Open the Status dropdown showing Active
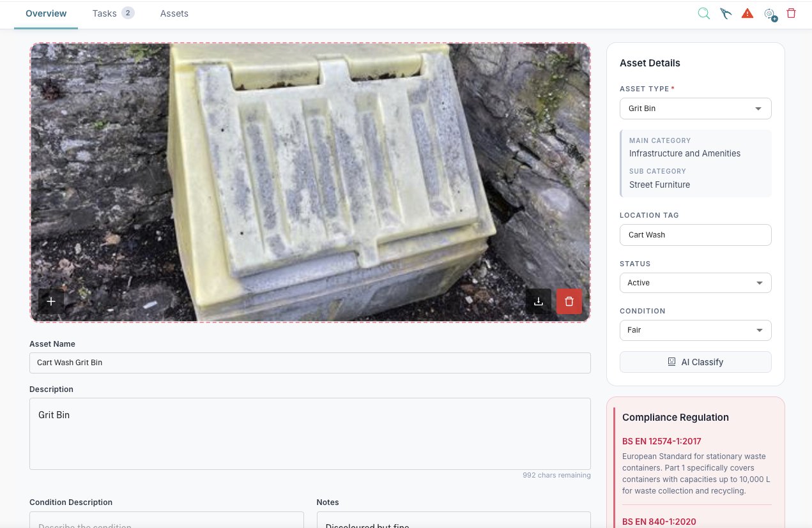 tap(696, 283)
